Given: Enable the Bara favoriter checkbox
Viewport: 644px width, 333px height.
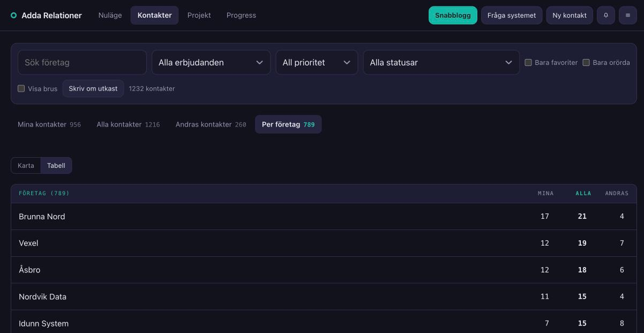Looking at the screenshot, I should 528,63.
